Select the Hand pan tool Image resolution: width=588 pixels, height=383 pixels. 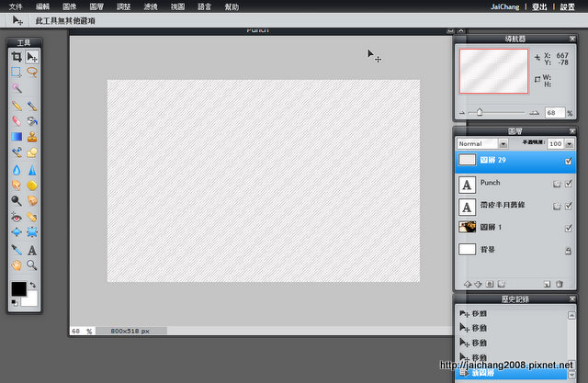click(17, 265)
